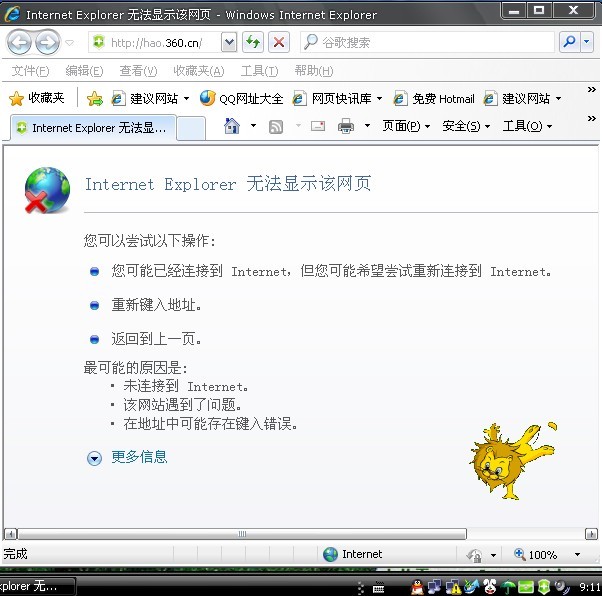
Task: Go back with the Back arrow button
Action: coord(19,42)
